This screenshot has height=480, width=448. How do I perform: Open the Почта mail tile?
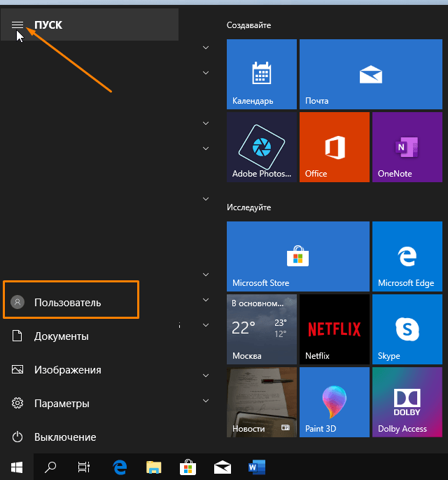tap(371, 74)
